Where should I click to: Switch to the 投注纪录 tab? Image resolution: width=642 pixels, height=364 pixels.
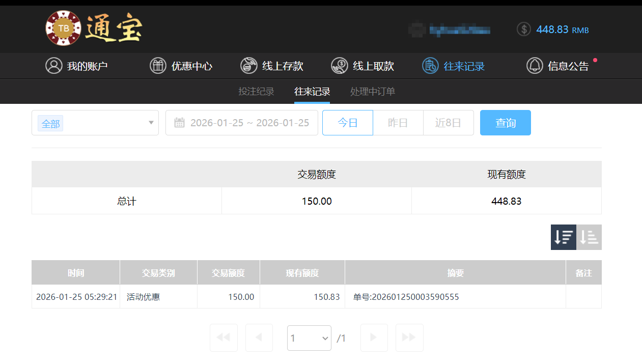(256, 92)
